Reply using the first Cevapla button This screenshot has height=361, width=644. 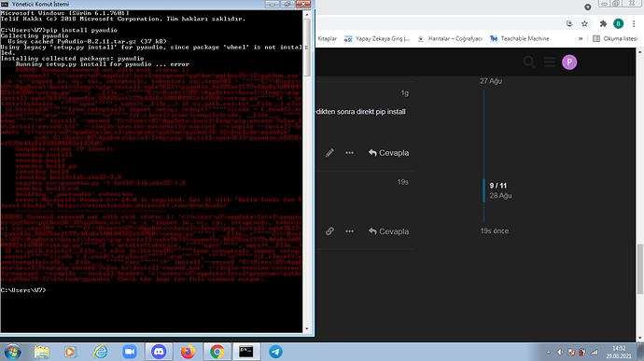pos(388,153)
